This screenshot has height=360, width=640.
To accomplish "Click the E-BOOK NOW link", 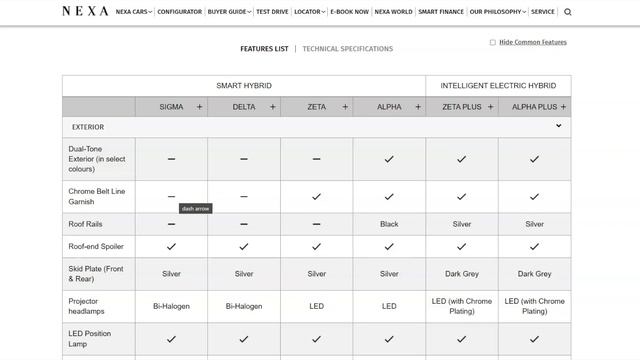I will pos(349,12).
